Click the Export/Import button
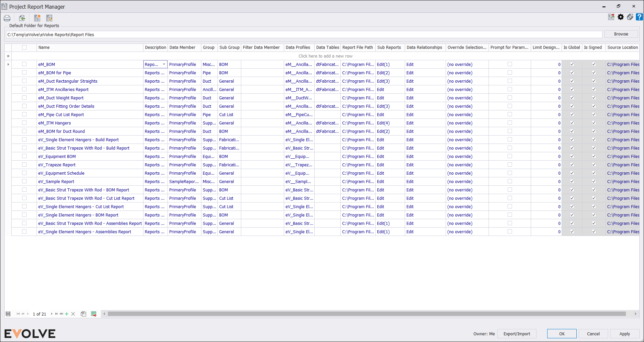Viewport: 644px width, 342px height. [x=517, y=334]
